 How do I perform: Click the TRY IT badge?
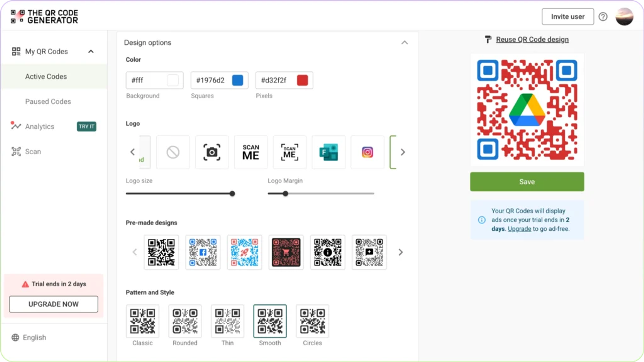tap(87, 126)
